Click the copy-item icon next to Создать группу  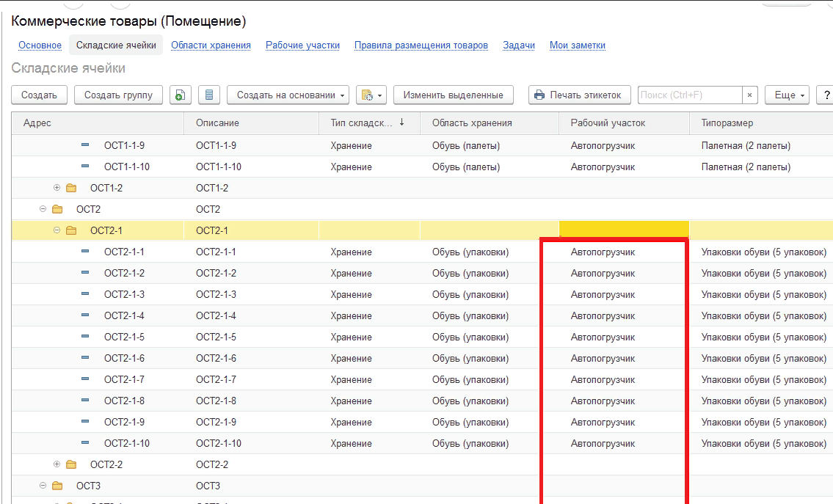click(181, 95)
